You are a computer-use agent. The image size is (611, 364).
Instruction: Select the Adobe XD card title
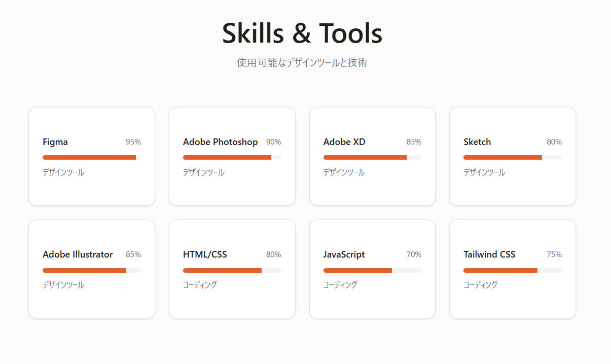(x=344, y=142)
